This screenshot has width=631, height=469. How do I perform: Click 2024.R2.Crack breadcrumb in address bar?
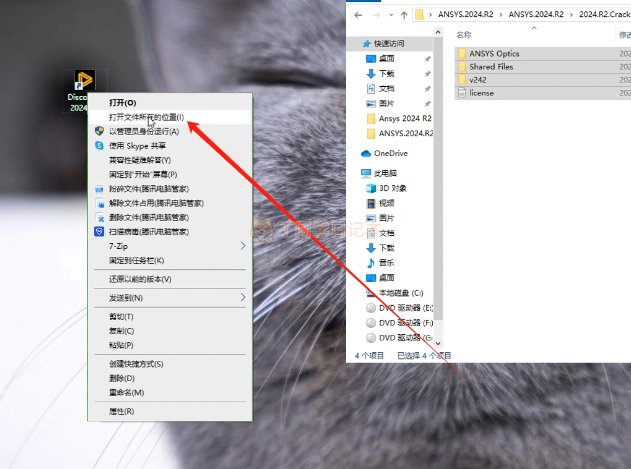coord(605,14)
